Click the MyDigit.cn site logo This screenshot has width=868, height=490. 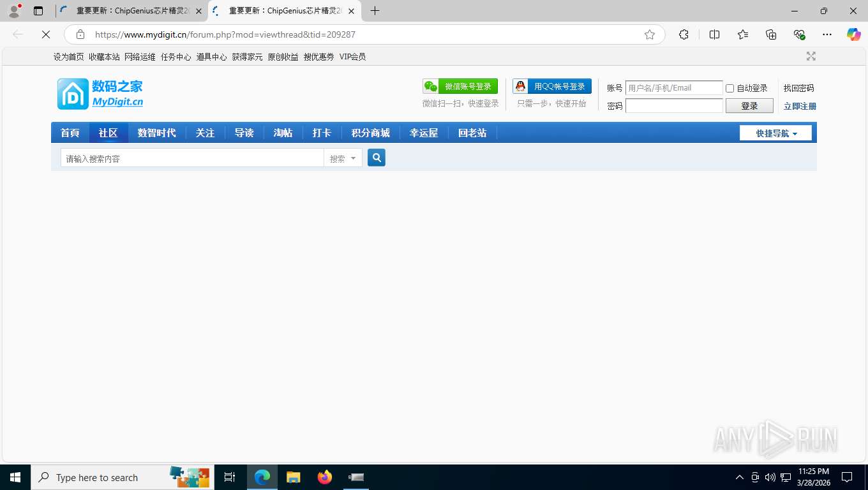pos(100,94)
